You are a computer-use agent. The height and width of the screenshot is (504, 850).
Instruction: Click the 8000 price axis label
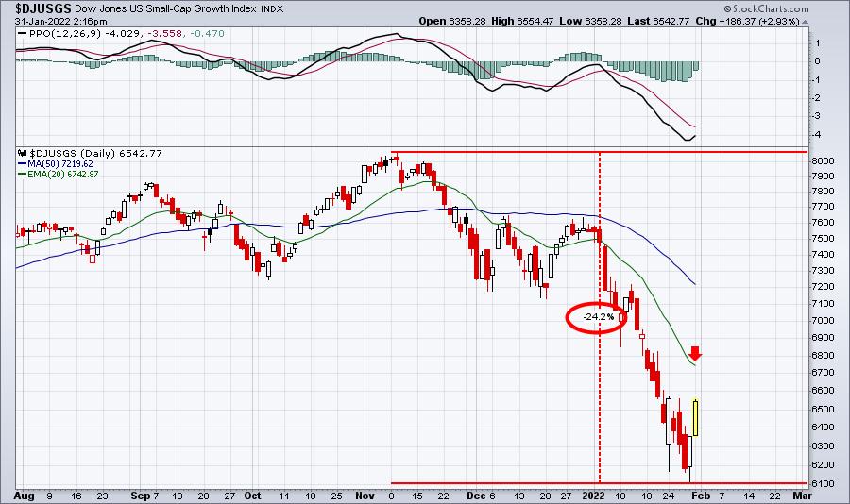(x=823, y=161)
